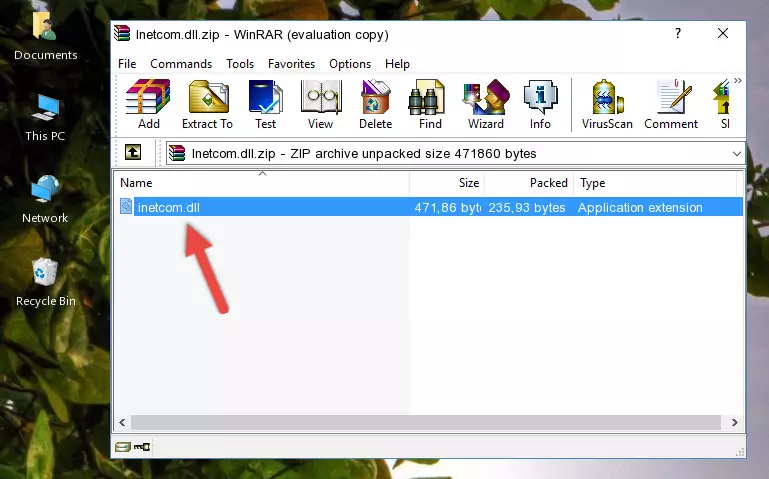Run the Test archive tool
Image resolution: width=769 pixels, height=479 pixels.
(x=265, y=104)
